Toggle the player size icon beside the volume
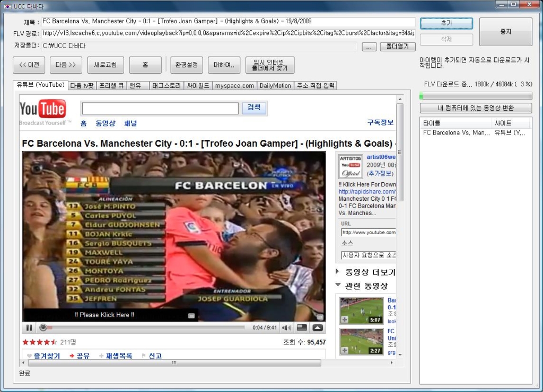 302,327
